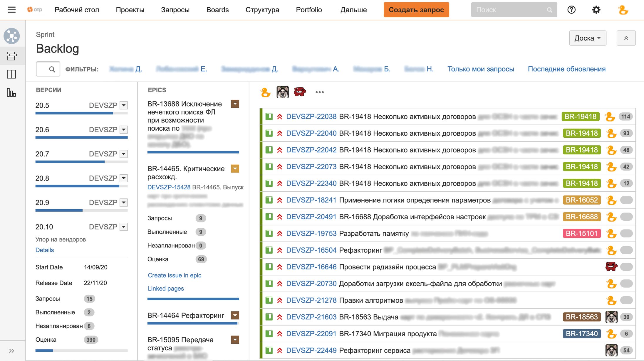Click the BR-18563 brown epic label
644x361 pixels.
point(582,317)
